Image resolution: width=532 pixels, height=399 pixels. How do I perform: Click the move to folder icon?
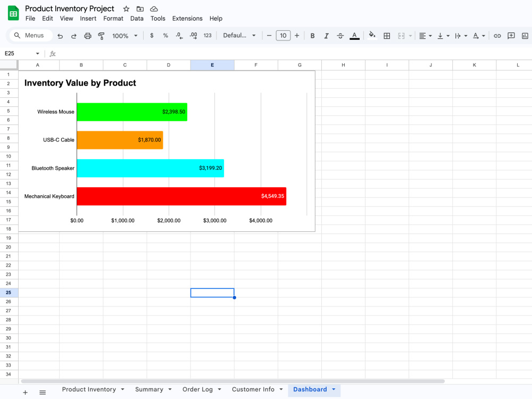pos(140,9)
